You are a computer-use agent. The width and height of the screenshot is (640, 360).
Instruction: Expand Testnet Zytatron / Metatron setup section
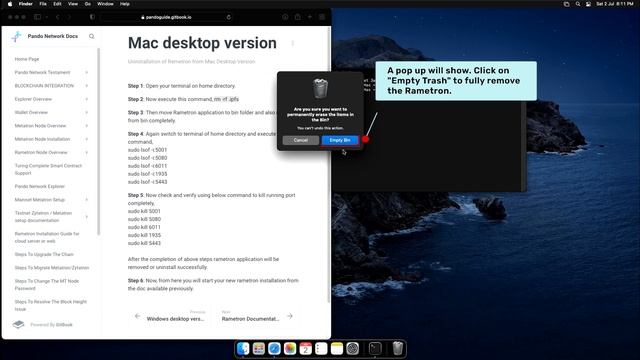87,217
